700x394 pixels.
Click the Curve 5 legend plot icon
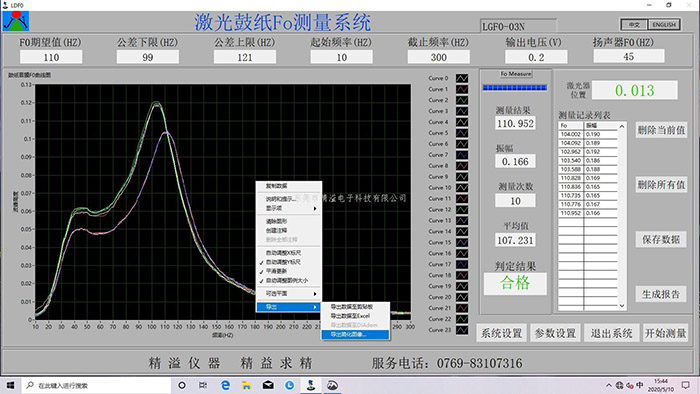pos(462,133)
